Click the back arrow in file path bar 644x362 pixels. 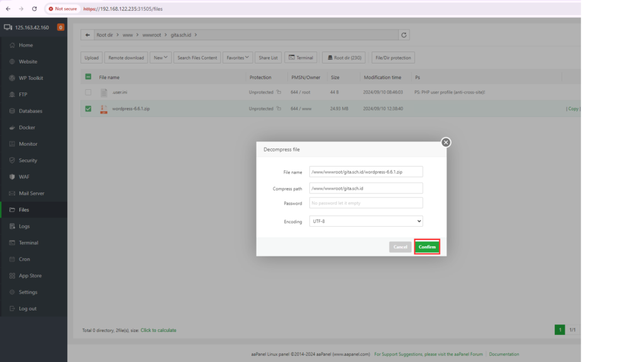(87, 35)
